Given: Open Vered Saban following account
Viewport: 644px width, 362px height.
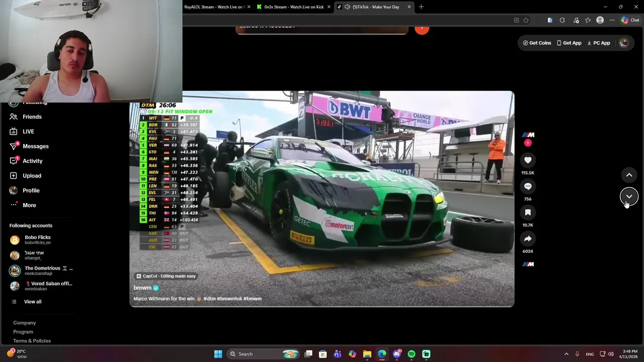Looking at the screenshot, I should (41, 286).
